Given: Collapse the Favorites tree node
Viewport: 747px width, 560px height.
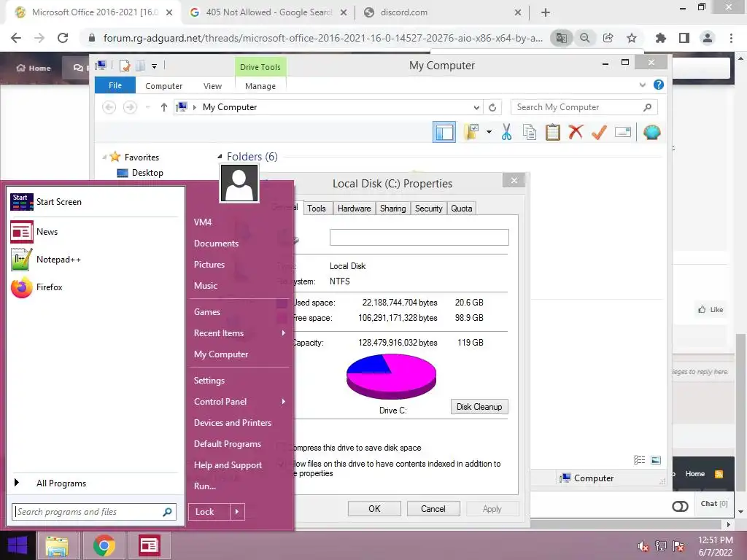Looking at the screenshot, I should (104, 157).
